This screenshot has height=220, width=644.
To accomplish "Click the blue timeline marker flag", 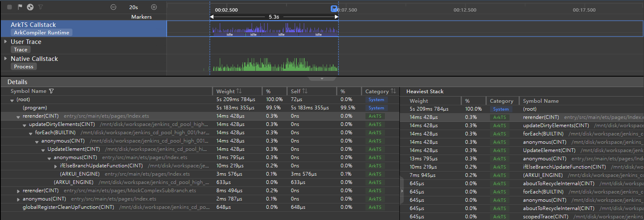I will (334, 8).
